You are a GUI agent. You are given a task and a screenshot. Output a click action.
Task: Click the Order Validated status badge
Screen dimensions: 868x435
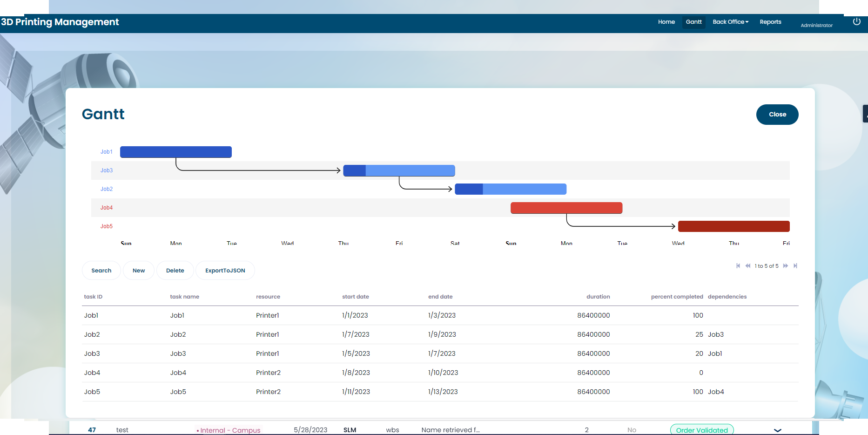pyautogui.click(x=701, y=430)
